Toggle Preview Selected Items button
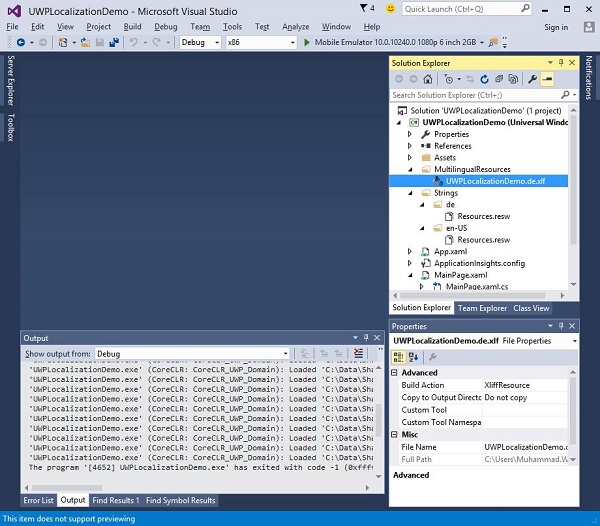600x526 pixels. (547, 79)
